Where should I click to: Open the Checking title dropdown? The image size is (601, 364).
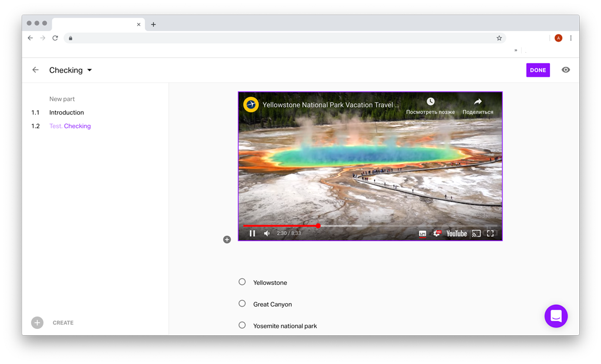[x=89, y=70]
